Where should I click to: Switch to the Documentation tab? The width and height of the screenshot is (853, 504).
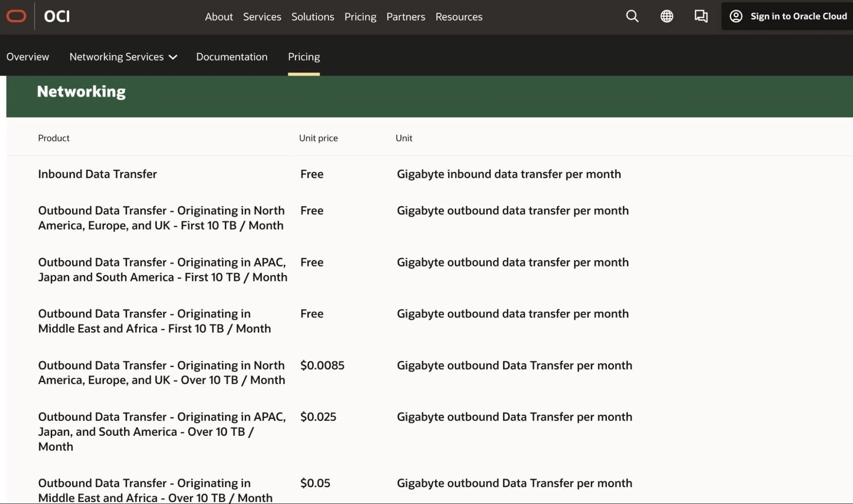point(232,57)
